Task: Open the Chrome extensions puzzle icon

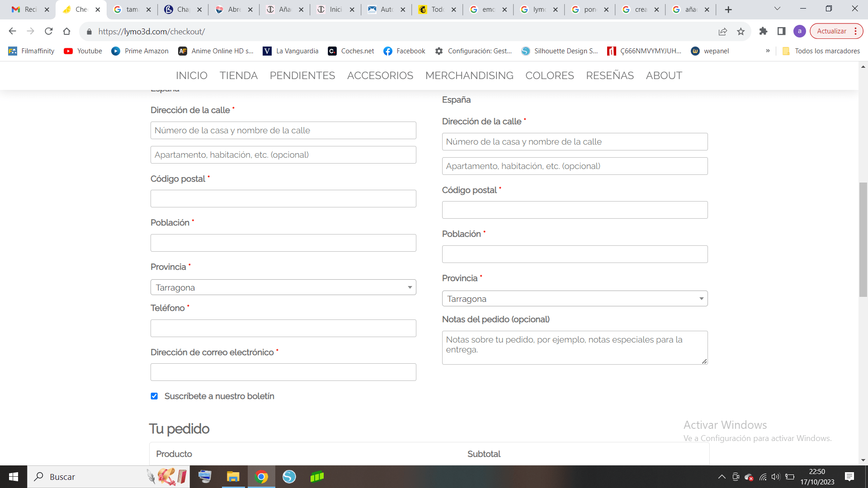Action: (763, 31)
